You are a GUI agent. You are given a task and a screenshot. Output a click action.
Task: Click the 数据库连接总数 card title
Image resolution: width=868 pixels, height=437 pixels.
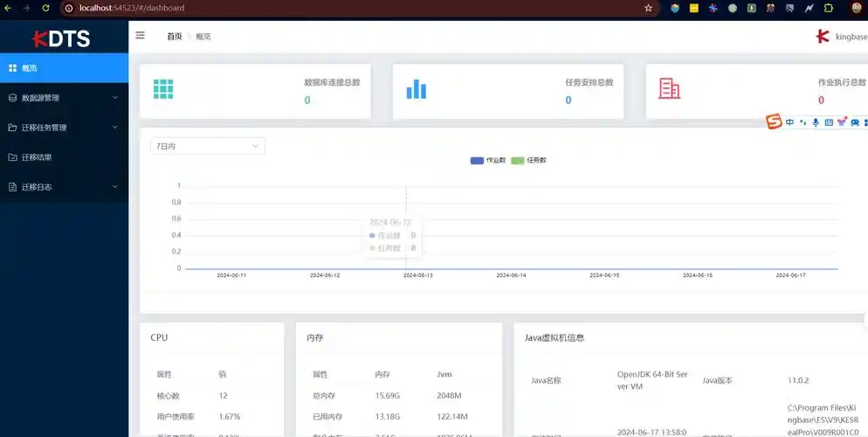[x=332, y=82]
